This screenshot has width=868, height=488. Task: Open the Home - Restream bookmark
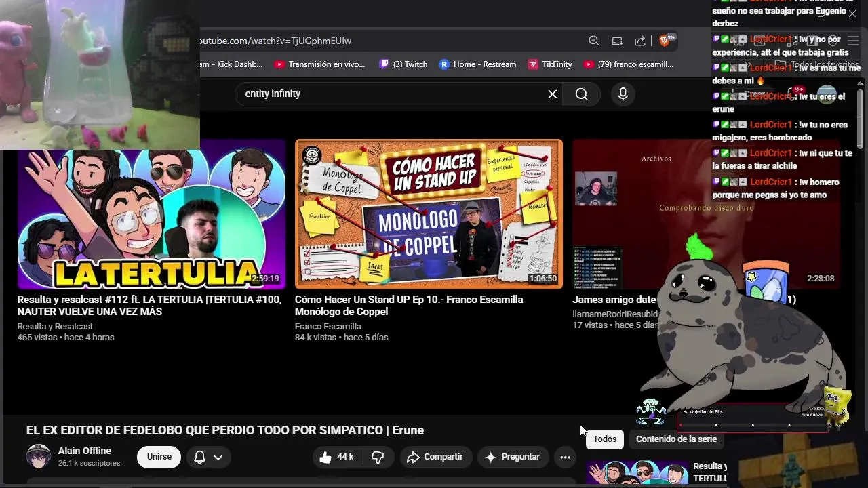[477, 64]
